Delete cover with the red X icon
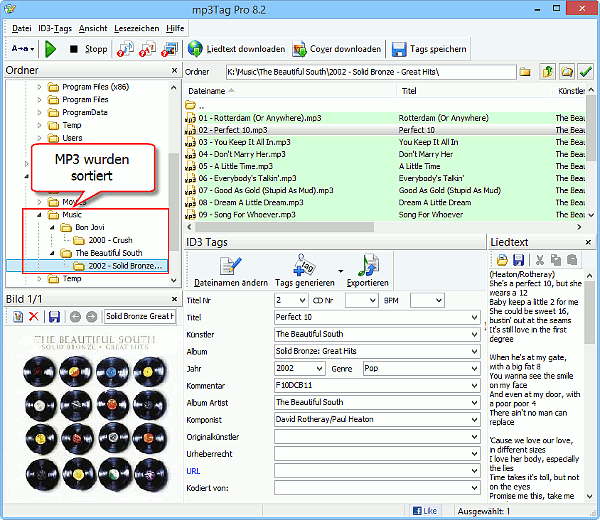 click(x=34, y=317)
